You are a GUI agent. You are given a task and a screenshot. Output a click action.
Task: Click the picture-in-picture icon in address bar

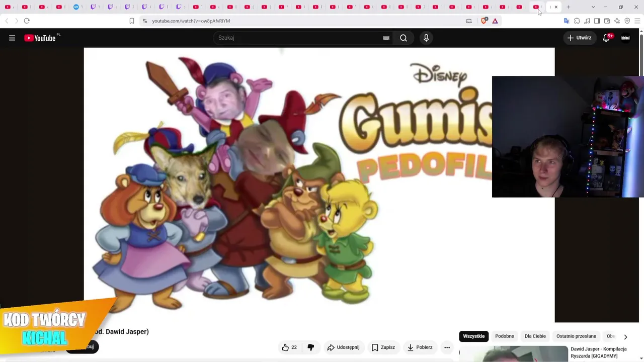(x=469, y=21)
